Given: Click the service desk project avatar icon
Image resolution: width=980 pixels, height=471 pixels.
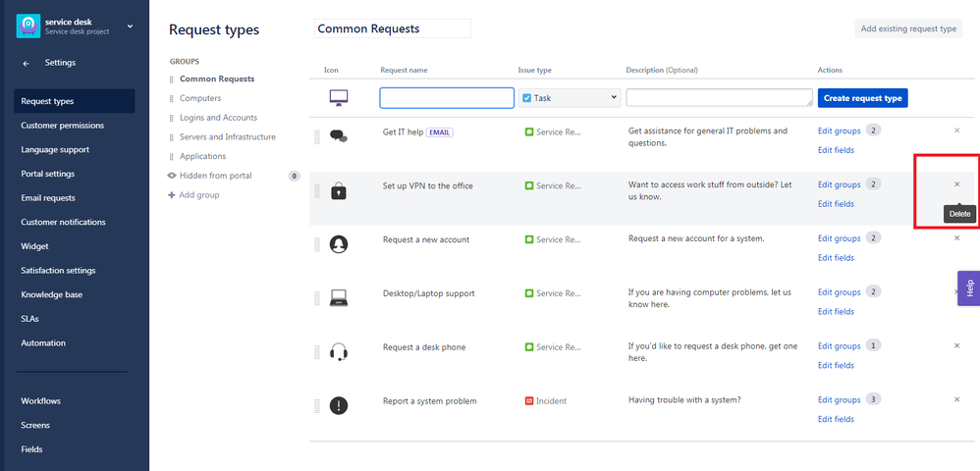Looking at the screenshot, I should coord(28,26).
